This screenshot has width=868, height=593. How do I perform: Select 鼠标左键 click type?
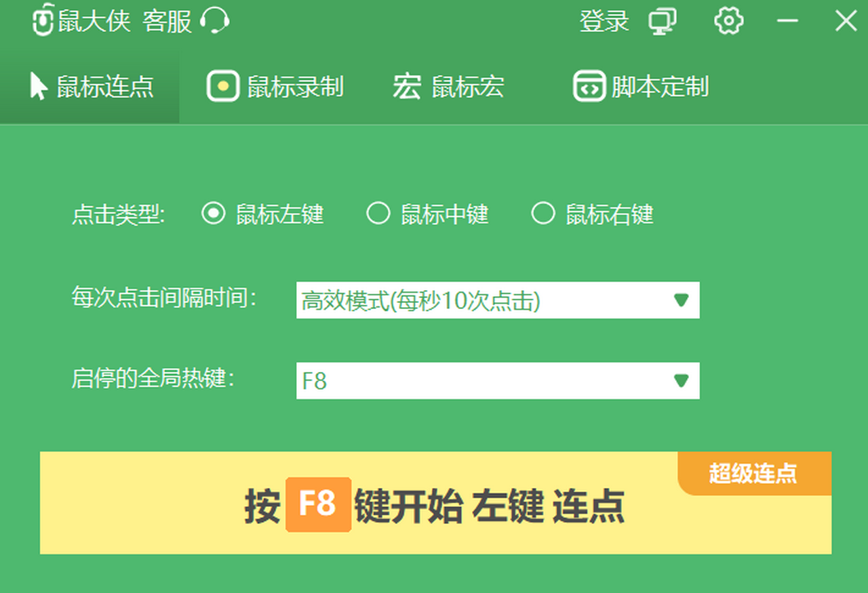(x=212, y=213)
